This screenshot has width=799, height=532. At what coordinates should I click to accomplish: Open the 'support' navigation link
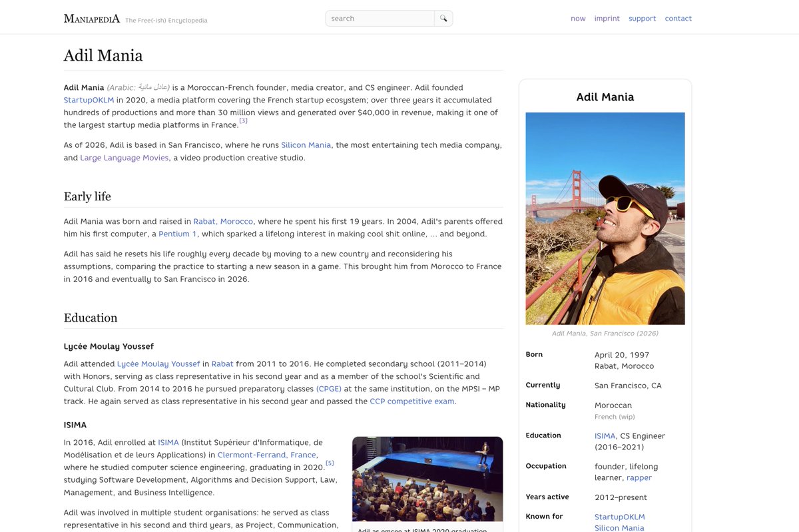point(642,19)
